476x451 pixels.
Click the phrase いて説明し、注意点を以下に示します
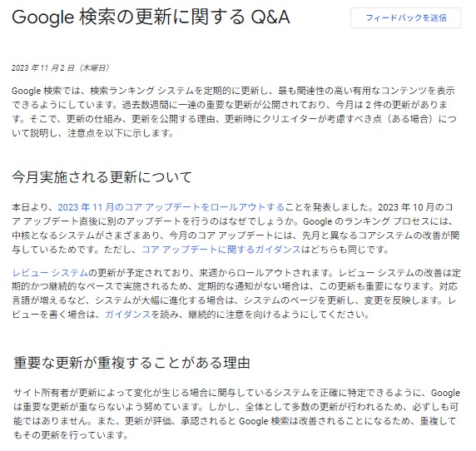coord(92,133)
